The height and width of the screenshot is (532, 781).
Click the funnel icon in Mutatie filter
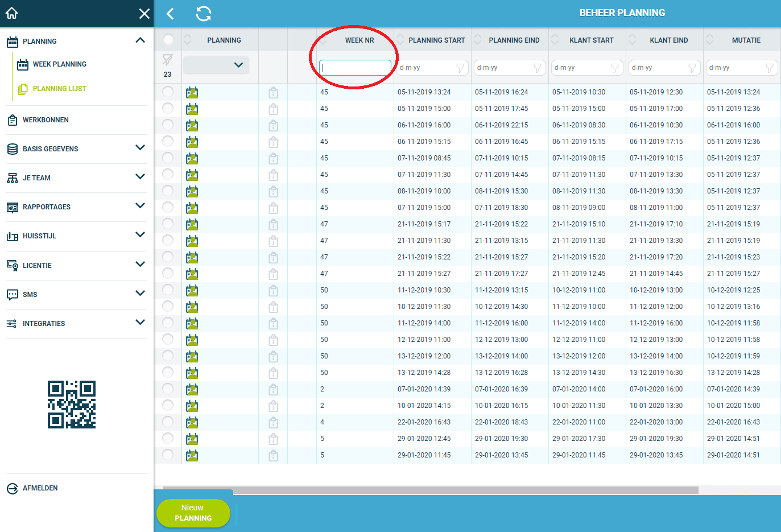[x=769, y=68]
